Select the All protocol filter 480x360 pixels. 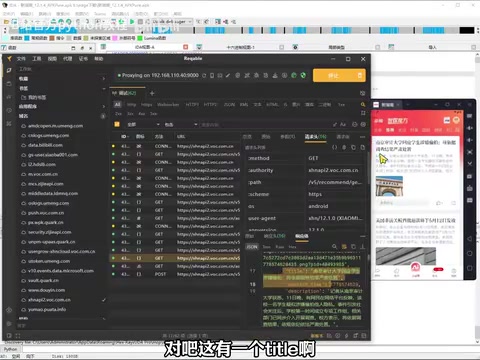117,105
